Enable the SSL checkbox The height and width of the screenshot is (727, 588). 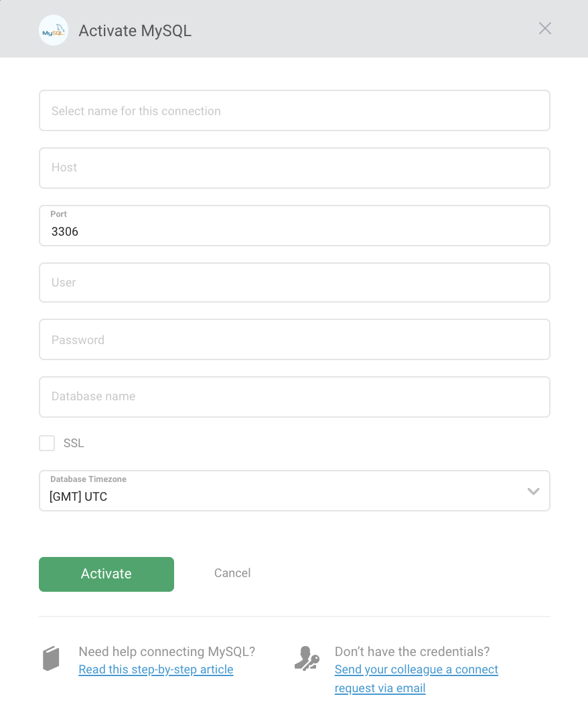[x=47, y=443]
